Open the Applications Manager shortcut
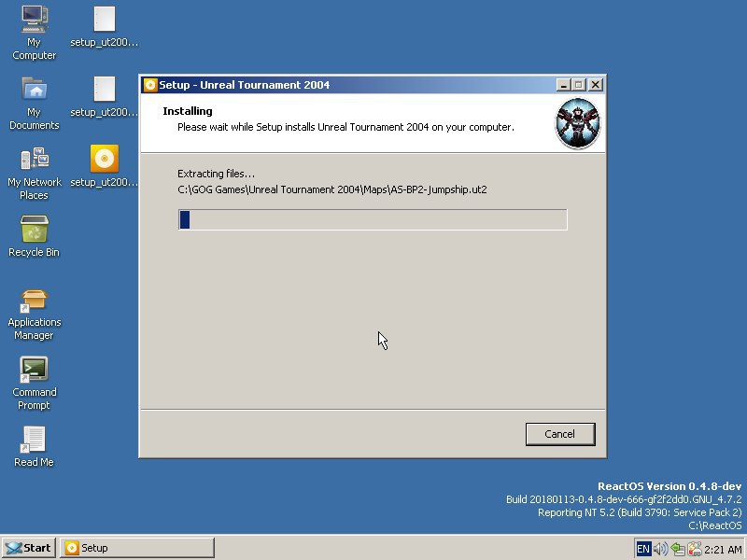Image resolution: width=747 pixels, height=560 pixels. click(x=34, y=315)
